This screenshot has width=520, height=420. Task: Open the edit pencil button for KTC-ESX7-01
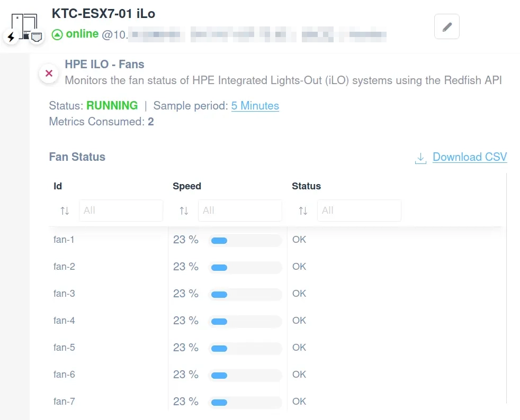click(x=446, y=27)
